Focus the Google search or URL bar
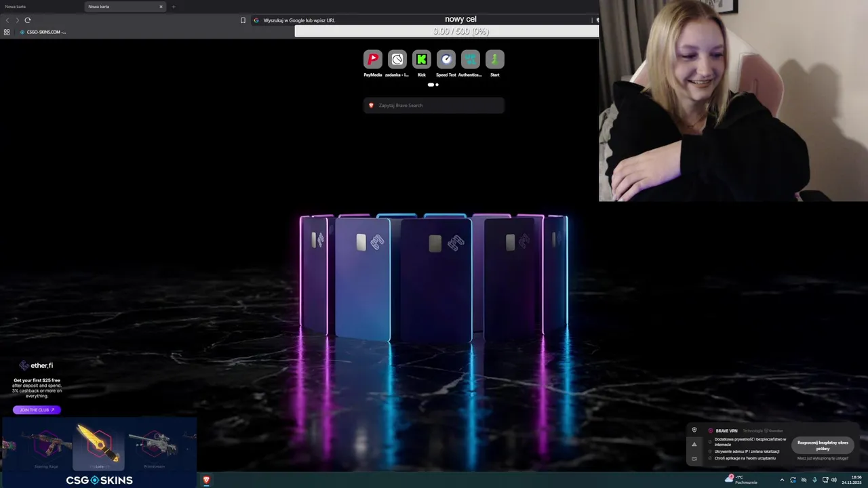Viewport: 868px width, 488px height. click(x=420, y=20)
